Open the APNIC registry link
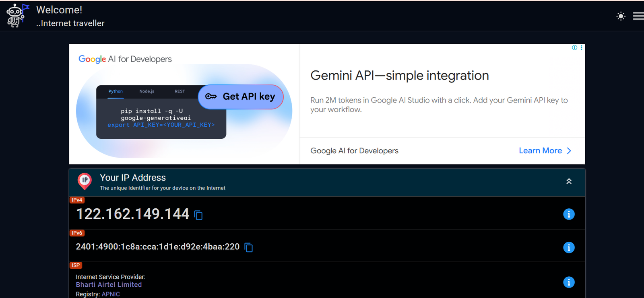Image resolution: width=644 pixels, height=298 pixels. point(111,294)
